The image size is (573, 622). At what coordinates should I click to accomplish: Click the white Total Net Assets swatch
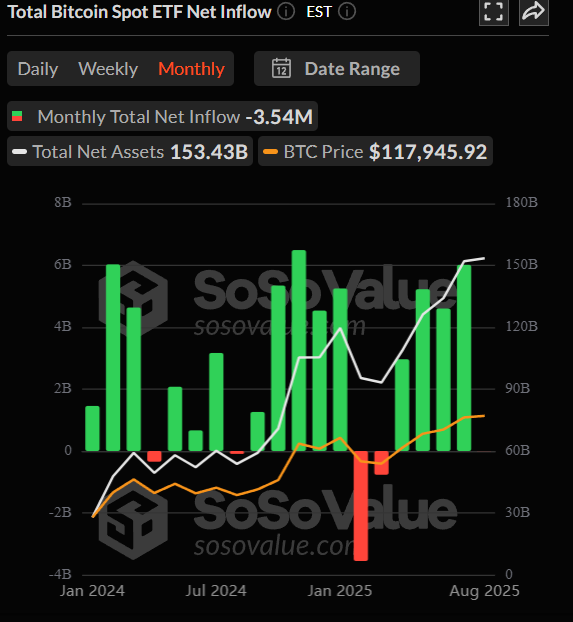tap(19, 152)
